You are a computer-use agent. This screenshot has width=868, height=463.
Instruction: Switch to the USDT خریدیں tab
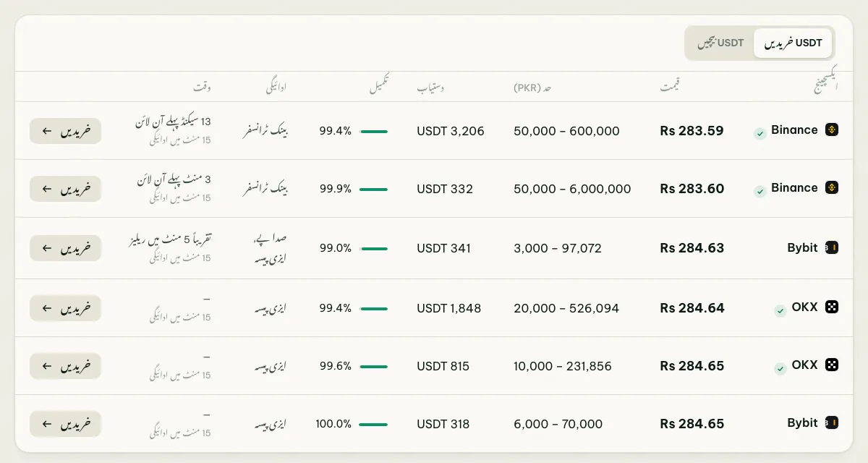pyautogui.click(x=793, y=43)
